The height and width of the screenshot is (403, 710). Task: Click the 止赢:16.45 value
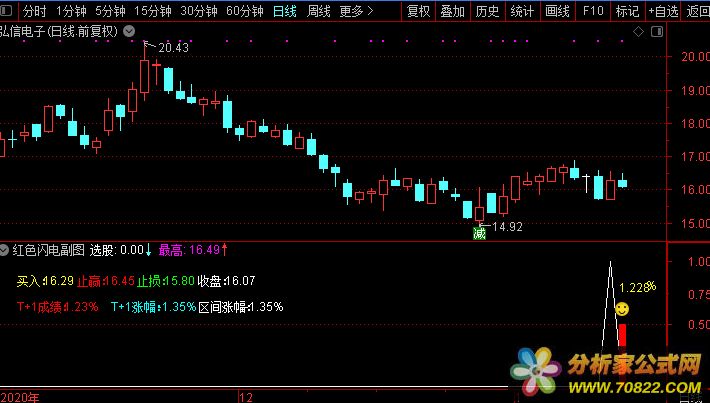click(106, 281)
